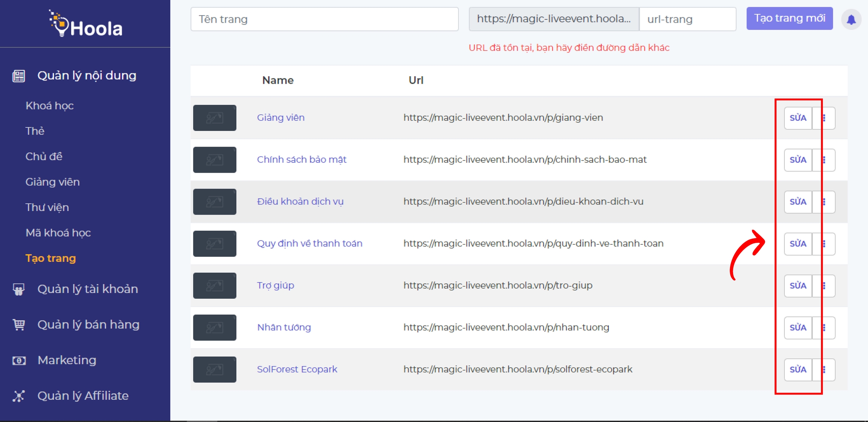Click SỬA for Nhân tướng page
Image resolution: width=868 pixels, height=422 pixels.
coord(798,328)
